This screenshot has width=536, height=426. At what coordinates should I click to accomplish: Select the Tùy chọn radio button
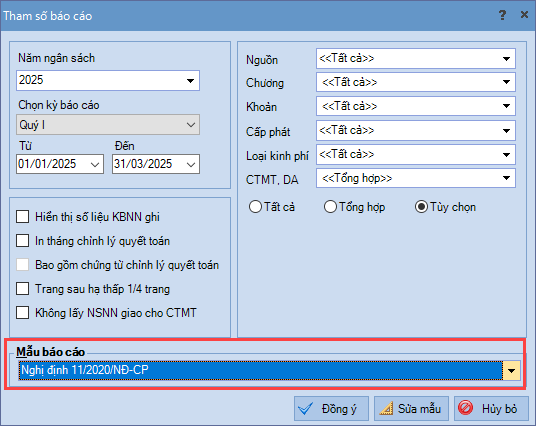[421, 207]
